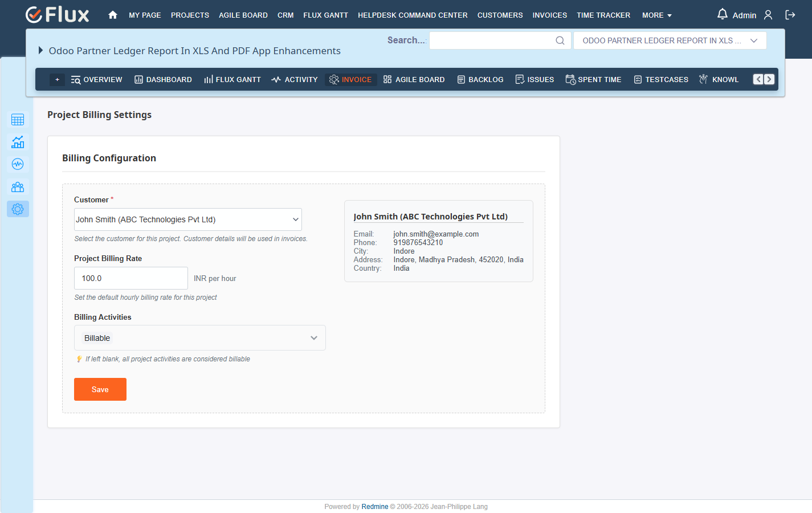Click the orange Save button

tap(100, 389)
